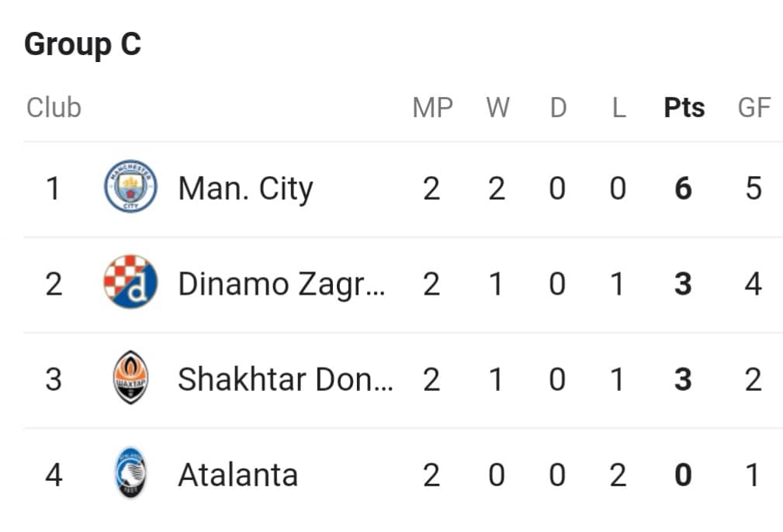Viewport: 783px width, 532px height.
Task: Open the Atalanta team name
Action: pyautogui.click(x=238, y=475)
